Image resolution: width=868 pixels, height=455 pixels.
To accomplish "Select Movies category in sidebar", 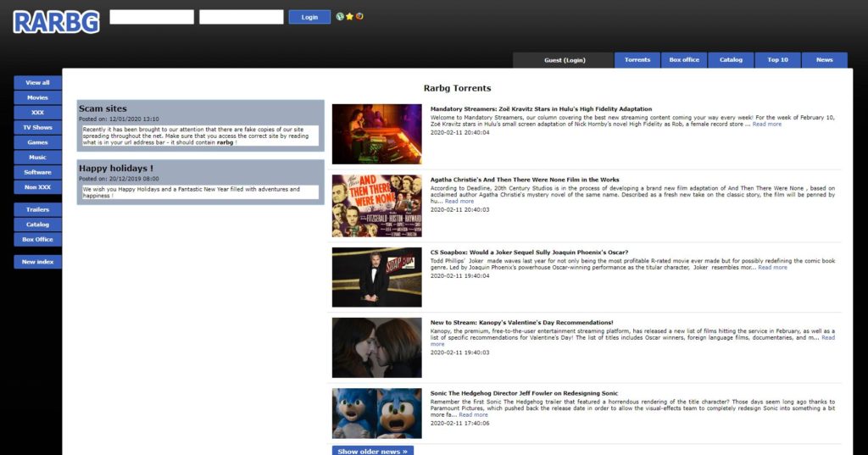I will (37, 97).
